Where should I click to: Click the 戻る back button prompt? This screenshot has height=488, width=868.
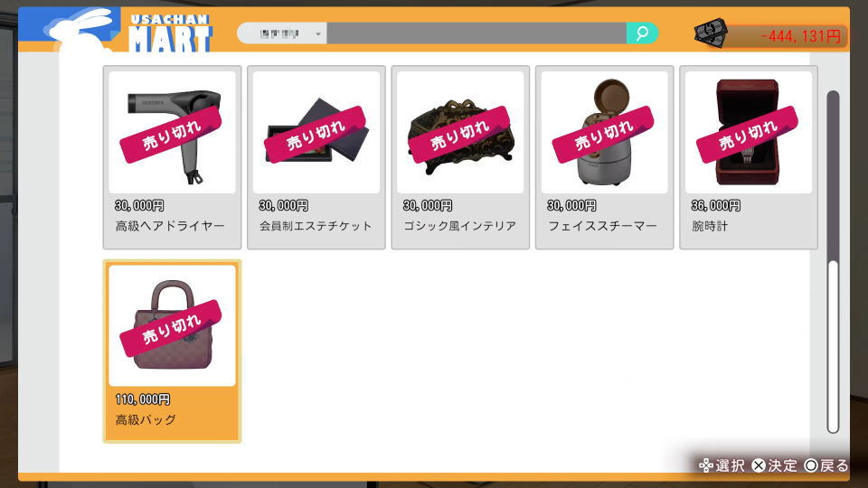point(826,466)
